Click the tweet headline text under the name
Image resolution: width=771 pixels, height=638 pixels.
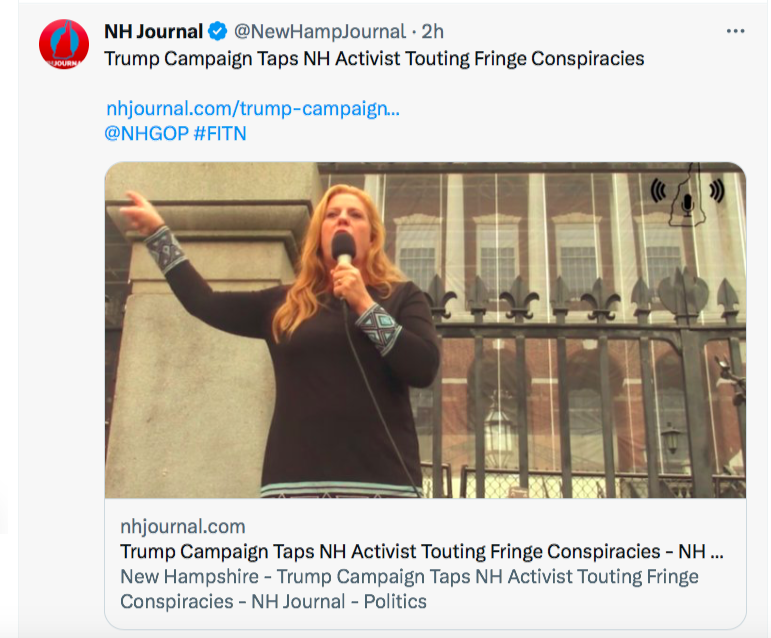point(374,58)
